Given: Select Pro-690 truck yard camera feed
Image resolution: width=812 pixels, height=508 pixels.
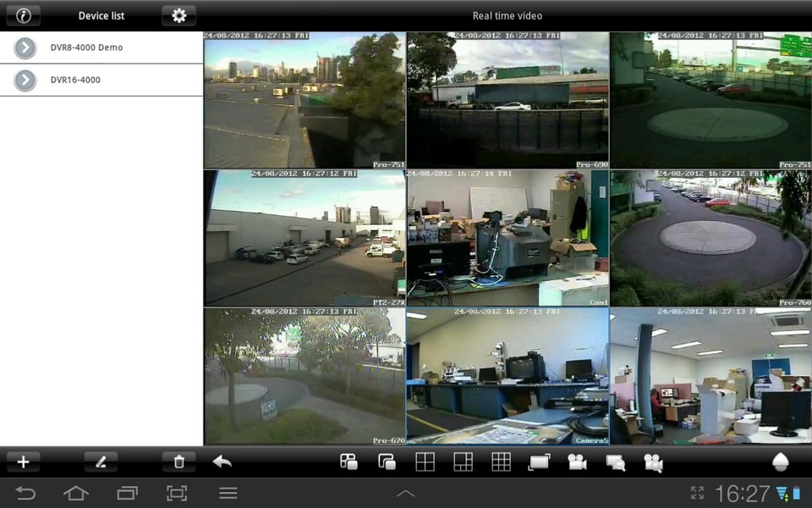Looking at the screenshot, I should [507, 100].
